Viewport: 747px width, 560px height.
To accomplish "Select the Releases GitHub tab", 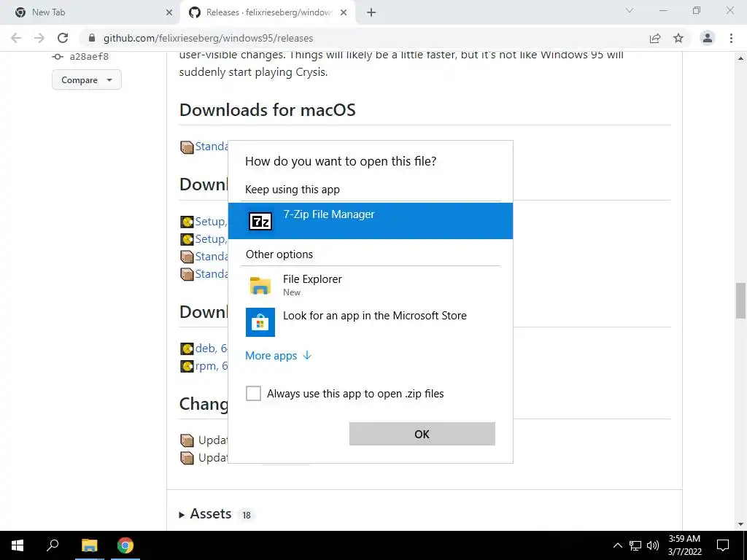I will [x=267, y=12].
